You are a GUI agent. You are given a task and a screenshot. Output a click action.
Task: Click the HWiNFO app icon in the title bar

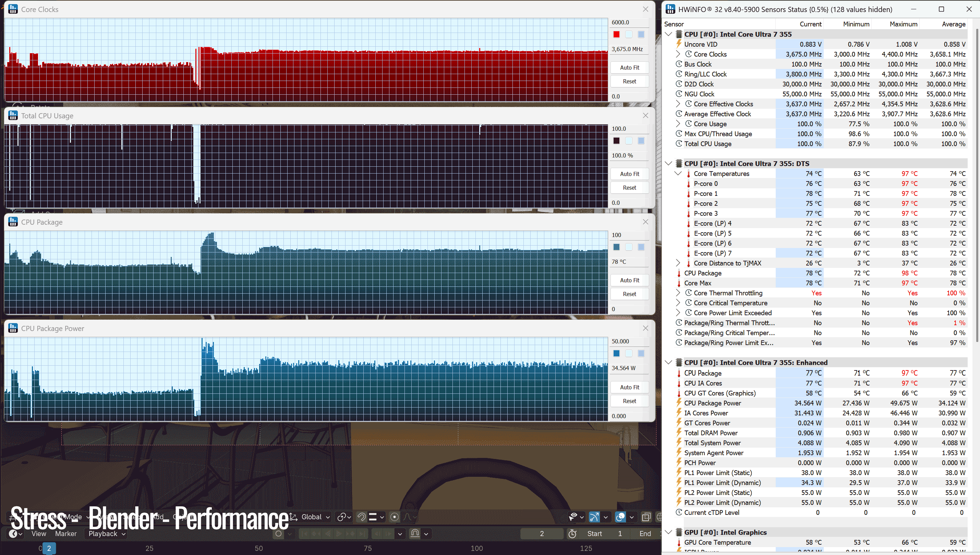click(670, 9)
